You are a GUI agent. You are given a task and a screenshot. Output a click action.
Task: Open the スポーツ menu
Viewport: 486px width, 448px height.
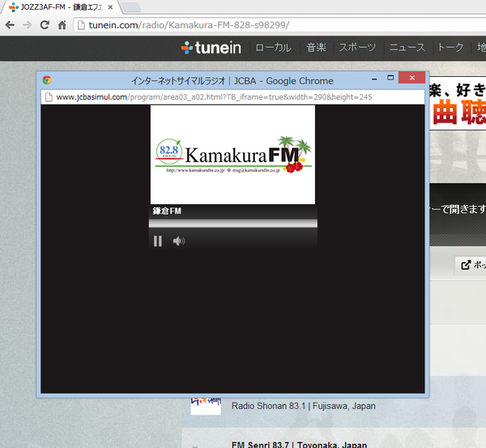(x=357, y=48)
